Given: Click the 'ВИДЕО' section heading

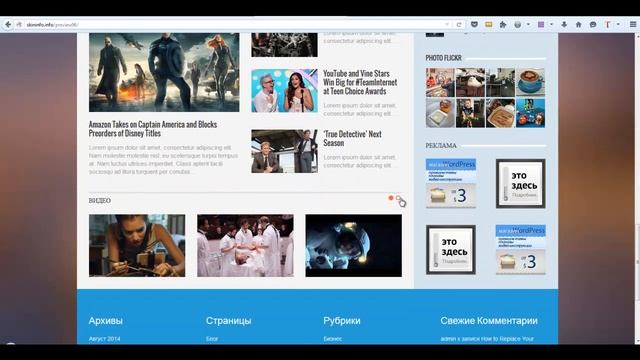Looking at the screenshot, I should 100,200.
